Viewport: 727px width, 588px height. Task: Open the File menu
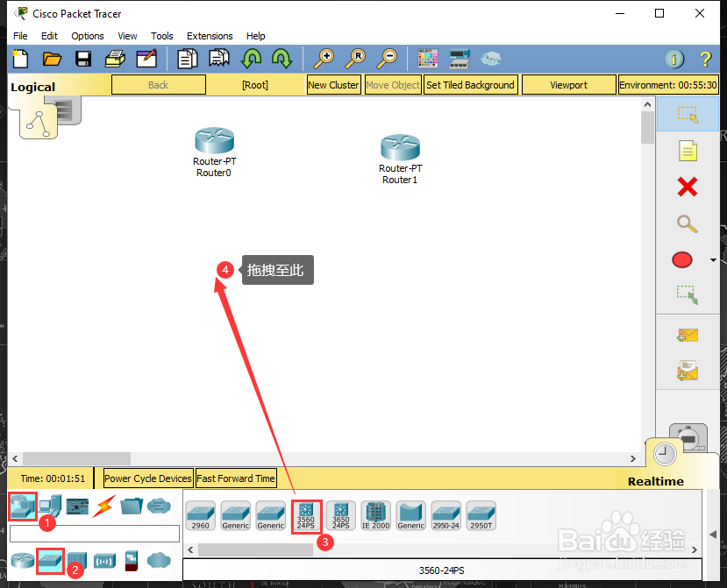click(20, 36)
